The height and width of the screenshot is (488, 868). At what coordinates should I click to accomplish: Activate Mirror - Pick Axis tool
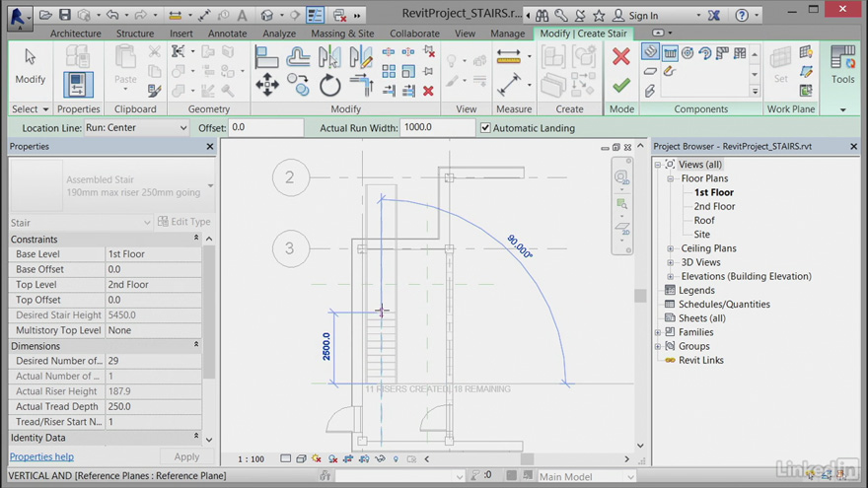tap(329, 57)
